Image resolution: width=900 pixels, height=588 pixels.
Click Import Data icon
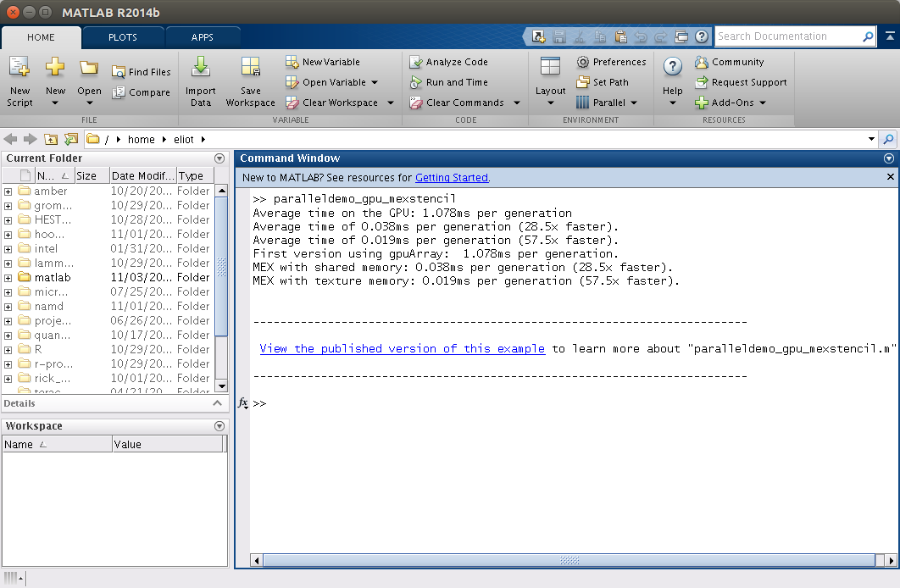(200, 67)
